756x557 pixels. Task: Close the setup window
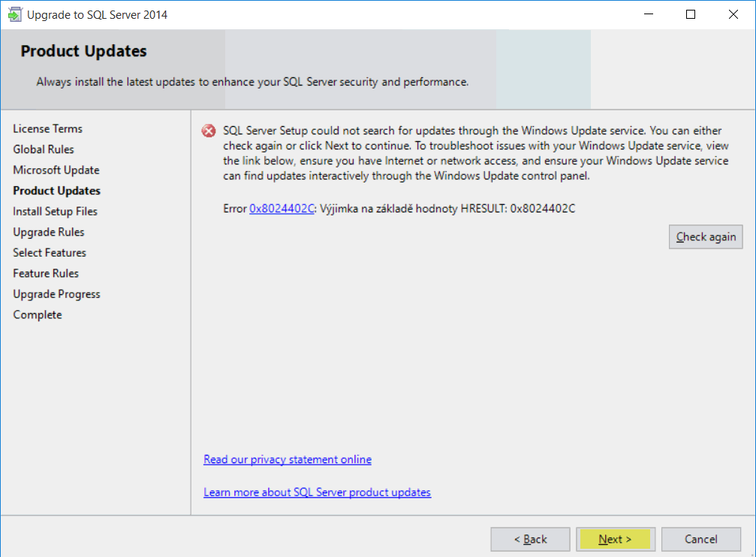coord(733,14)
